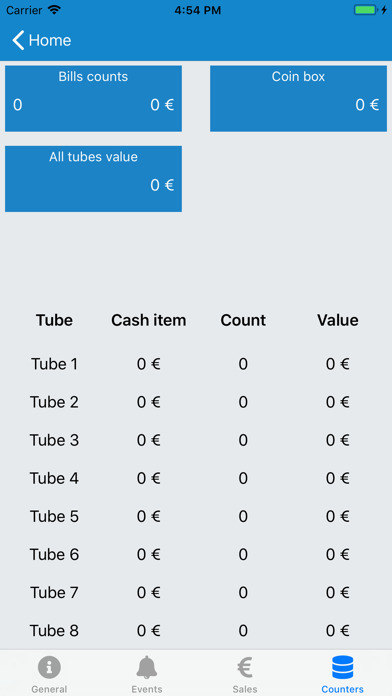Open the Events bell icon
This screenshot has height=696, width=392.
click(x=147, y=667)
